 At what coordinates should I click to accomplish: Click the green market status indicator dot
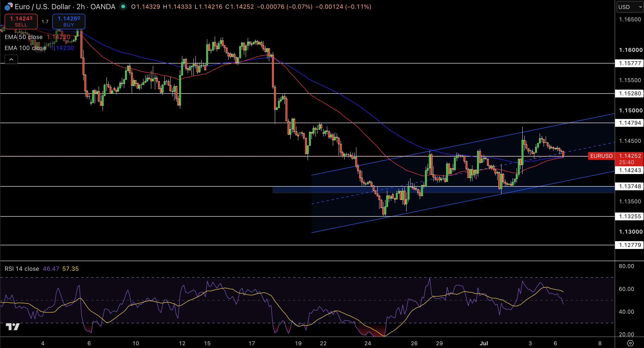coord(123,6)
